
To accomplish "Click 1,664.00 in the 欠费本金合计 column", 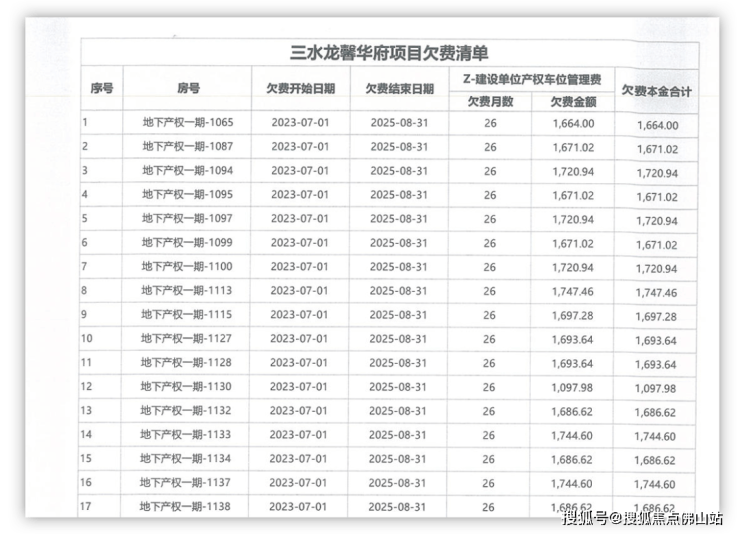I will [657, 125].
